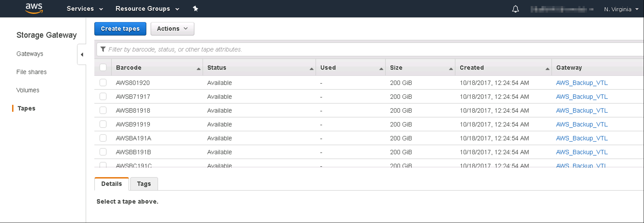This screenshot has height=223, width=644.
Task: Click the Create tapes button
Action: coord(120,29)
